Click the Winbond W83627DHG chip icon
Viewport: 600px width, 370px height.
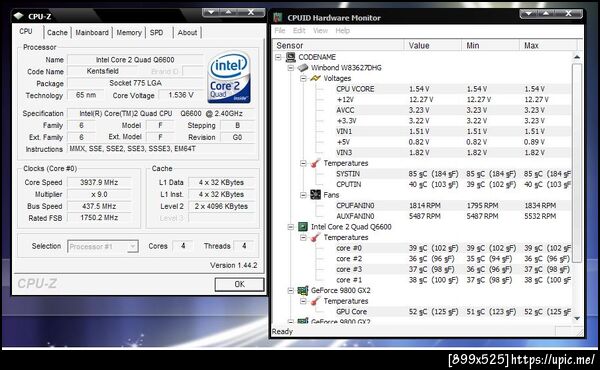tap(303, 68)
